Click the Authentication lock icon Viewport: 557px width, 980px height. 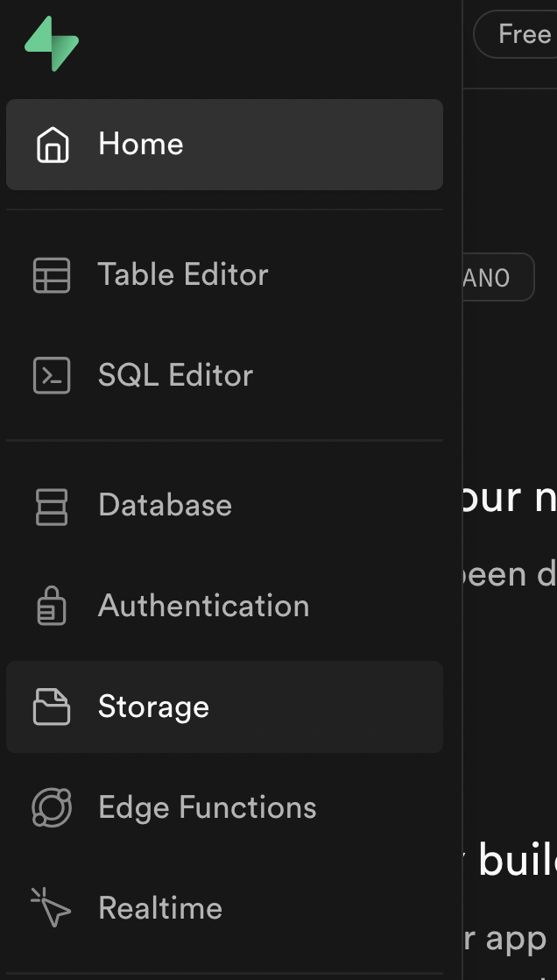[x=53, y=606]
